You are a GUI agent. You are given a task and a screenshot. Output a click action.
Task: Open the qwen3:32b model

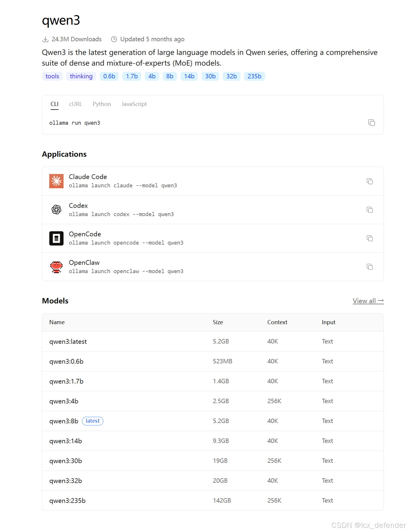pyautogui.click(x=66, y=481)
